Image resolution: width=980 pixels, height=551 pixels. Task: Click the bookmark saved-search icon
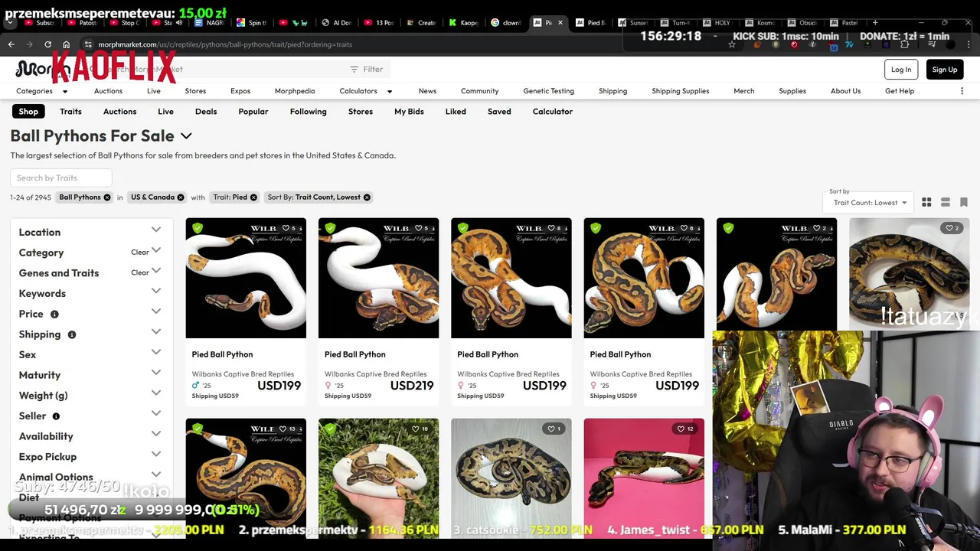pos(964,202)
